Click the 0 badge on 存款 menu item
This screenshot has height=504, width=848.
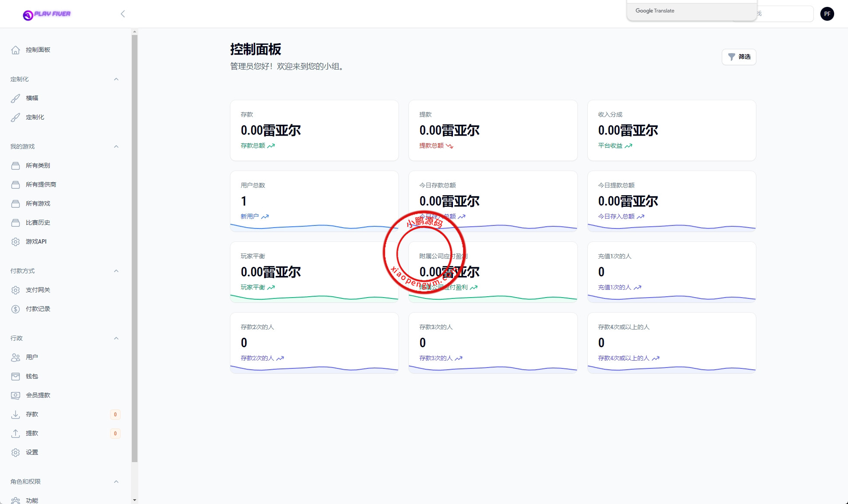(115, 415)
